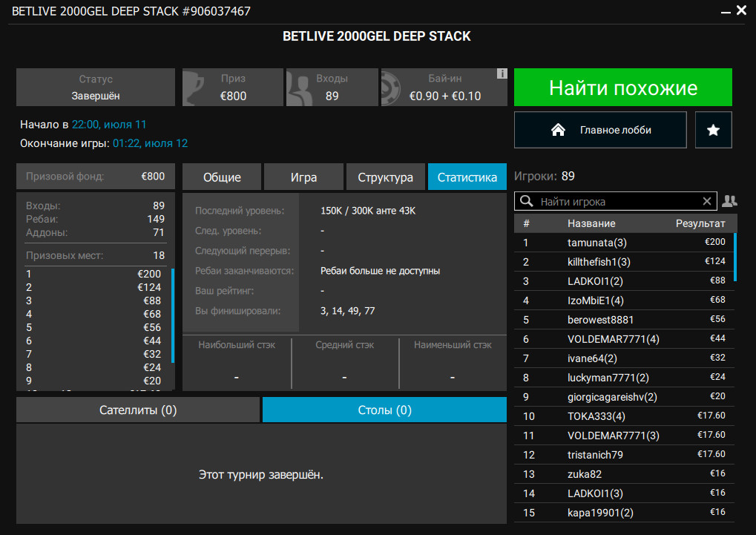Viewport: 756px width, 535px height.
Task: Open the Структура tab
Action: point(385,177)
